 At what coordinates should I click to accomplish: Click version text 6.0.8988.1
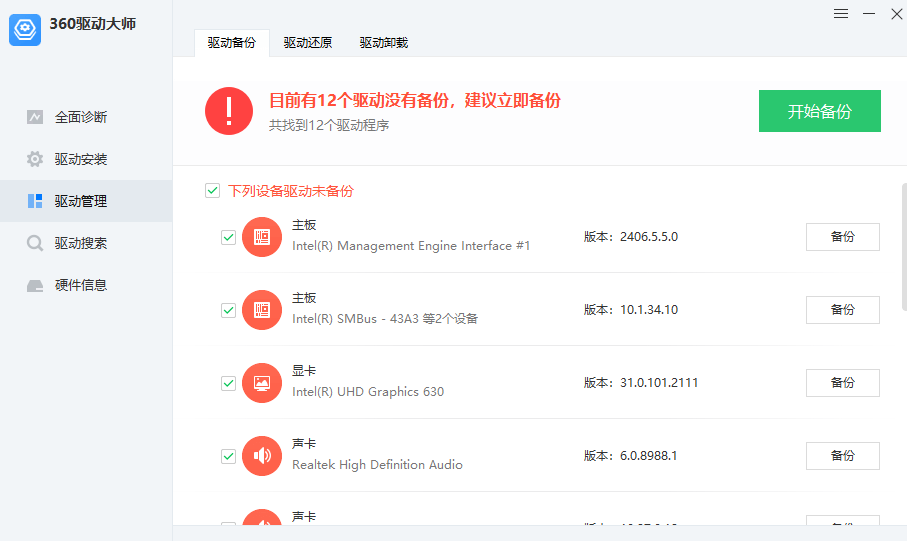648,455
